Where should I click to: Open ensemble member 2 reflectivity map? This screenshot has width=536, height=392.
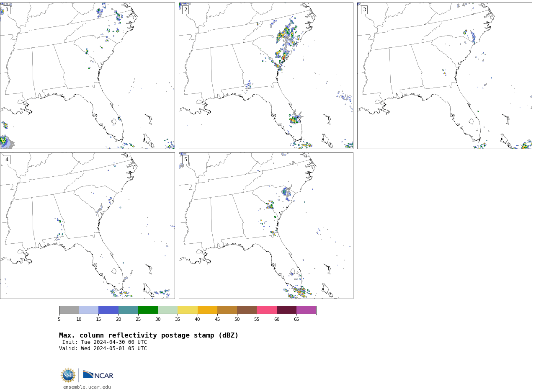pyautogui.click(x=266, y=76)
